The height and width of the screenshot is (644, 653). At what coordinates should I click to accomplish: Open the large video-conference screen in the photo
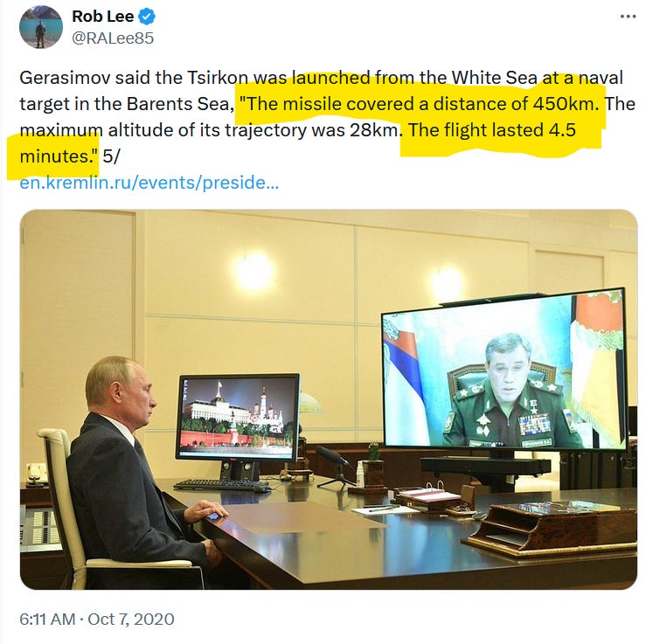[x=504, y=370]
